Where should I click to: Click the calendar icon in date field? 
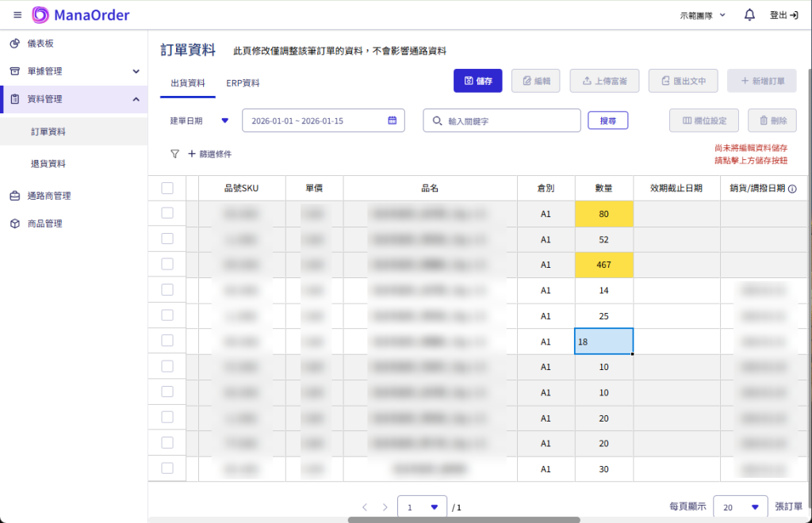coord(392,120)
